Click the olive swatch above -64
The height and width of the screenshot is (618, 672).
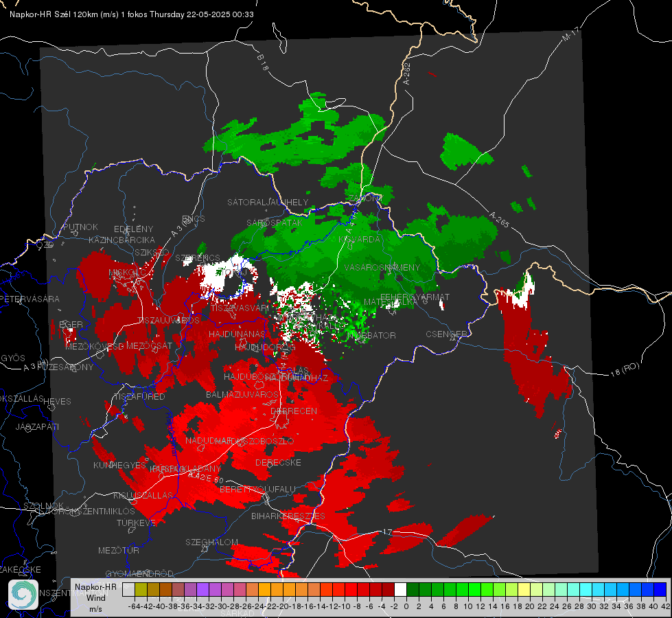click(x=141, y=589)
